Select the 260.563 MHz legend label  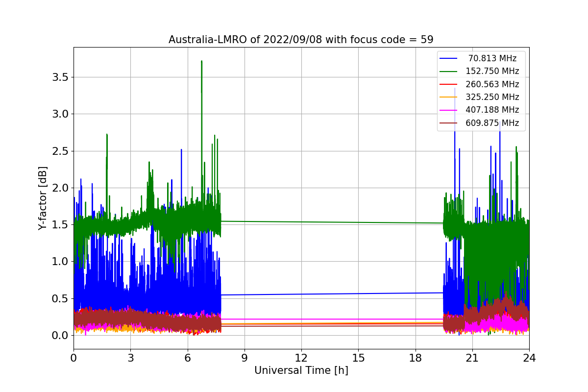click(492, 84)
